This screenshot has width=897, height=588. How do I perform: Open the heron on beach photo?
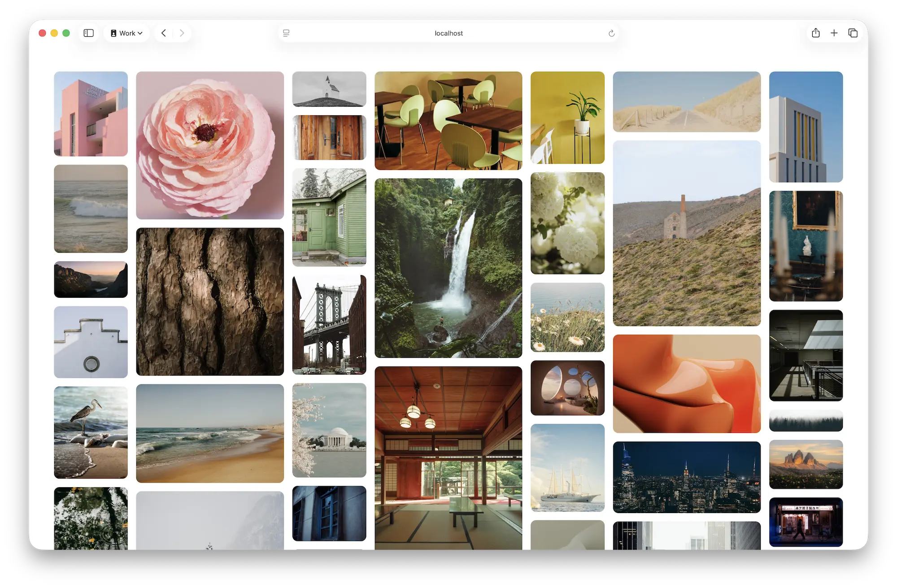coord(91,432)
